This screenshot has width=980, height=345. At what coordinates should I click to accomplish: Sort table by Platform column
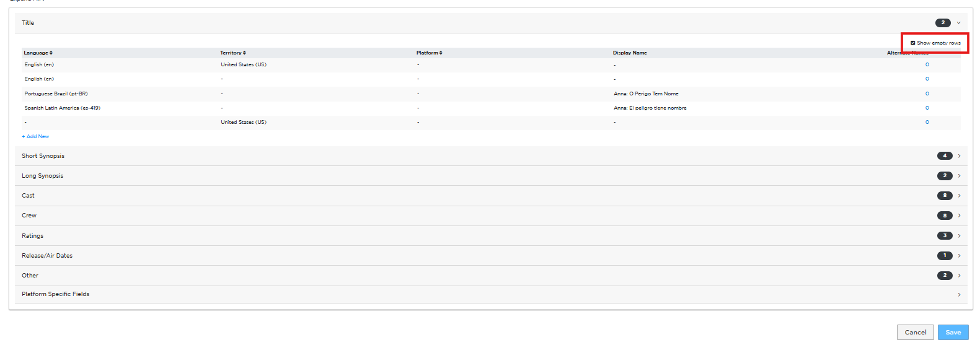(x=430, y=53)
